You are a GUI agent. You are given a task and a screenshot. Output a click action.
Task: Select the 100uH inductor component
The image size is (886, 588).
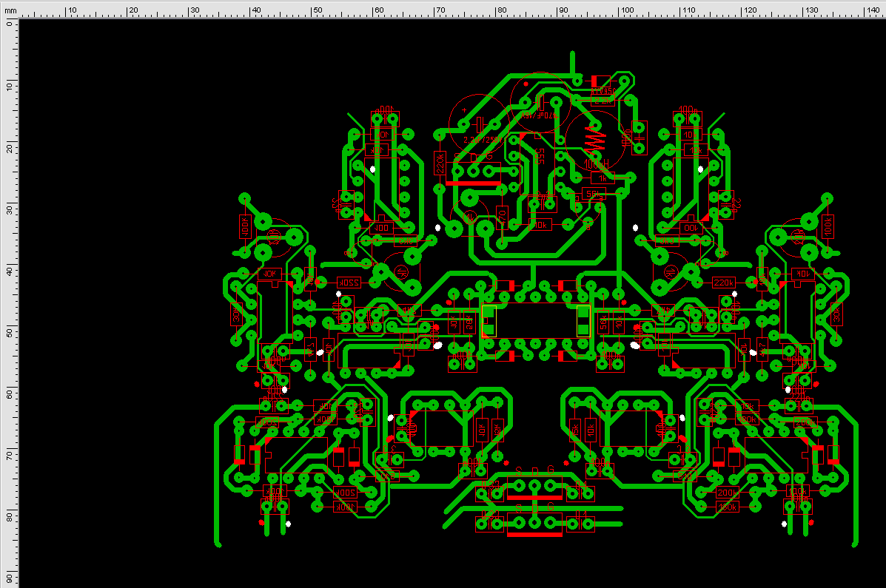tap(594, 142)
